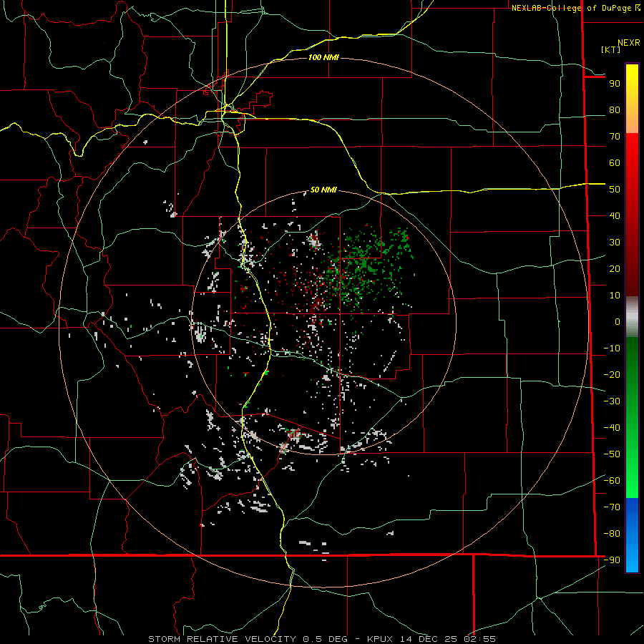Click the NEXR label above the color bar
The height and width of the screenshot is (644, 644).
point(629,43)
